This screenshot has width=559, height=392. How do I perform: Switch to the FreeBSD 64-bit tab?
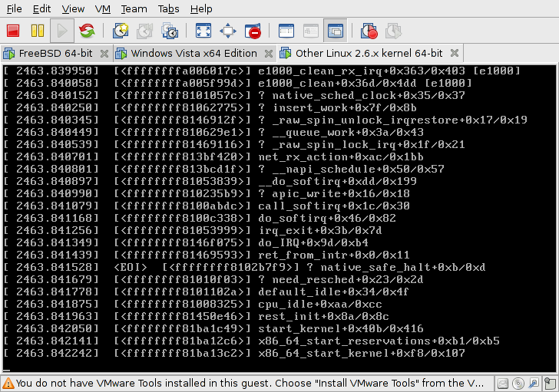point(55,54)
